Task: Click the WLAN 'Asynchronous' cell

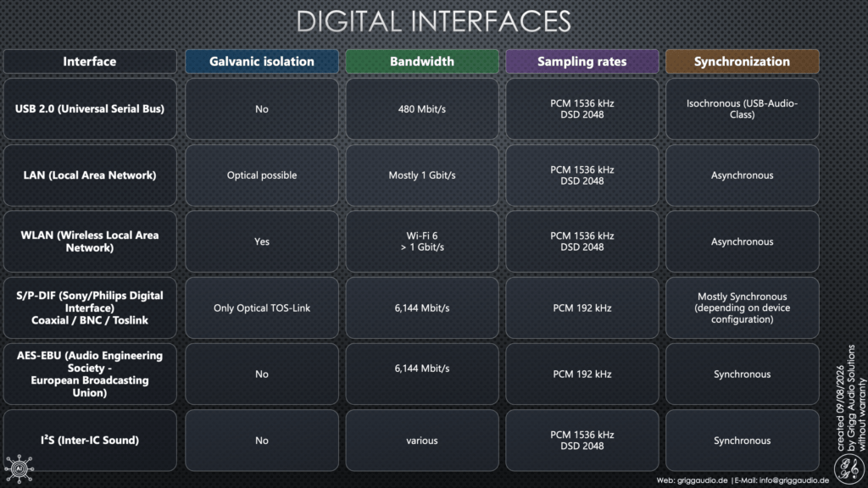Action: coord(743,241)
